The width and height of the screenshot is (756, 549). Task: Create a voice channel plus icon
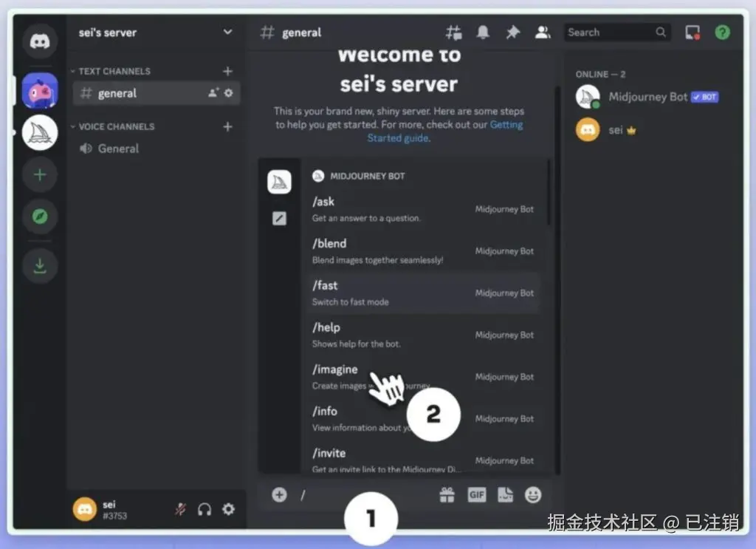click(227, 127)
